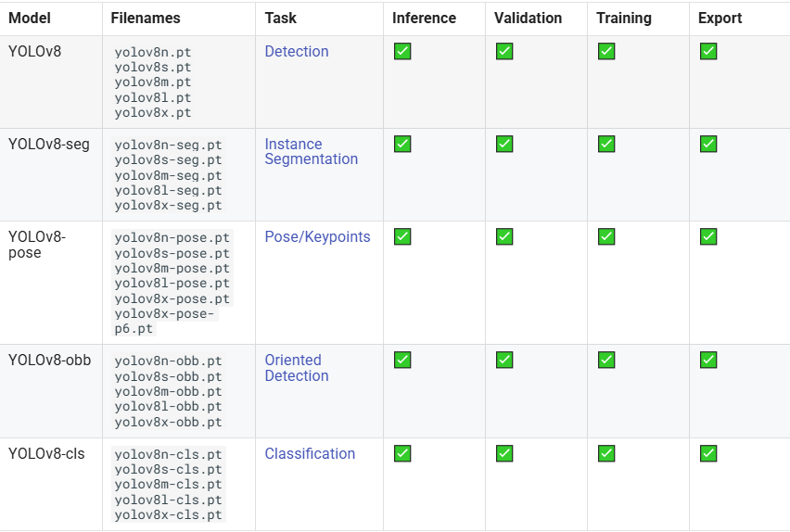Open the Classification task link
Viewport: 790px width, 532px height.
point(310,453)
